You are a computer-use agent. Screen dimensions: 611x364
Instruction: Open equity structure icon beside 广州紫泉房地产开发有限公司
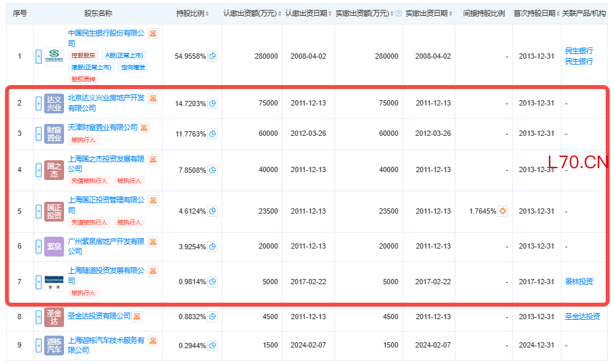pos(153,242)
